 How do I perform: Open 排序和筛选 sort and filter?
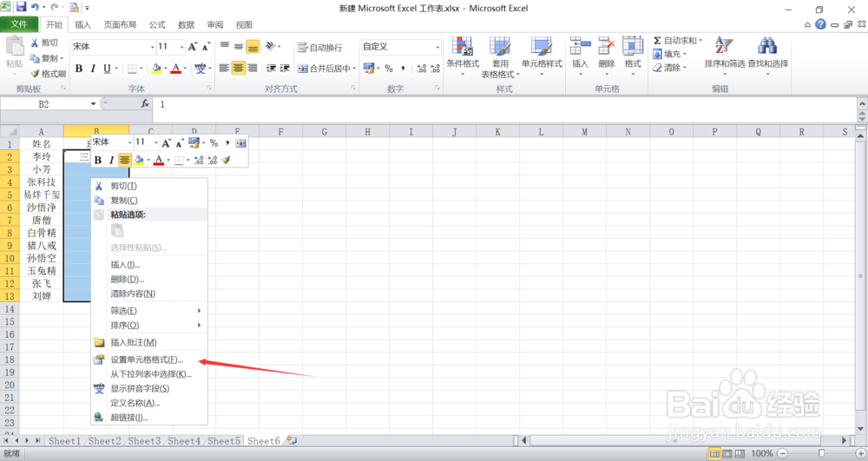tap(724, 56)
